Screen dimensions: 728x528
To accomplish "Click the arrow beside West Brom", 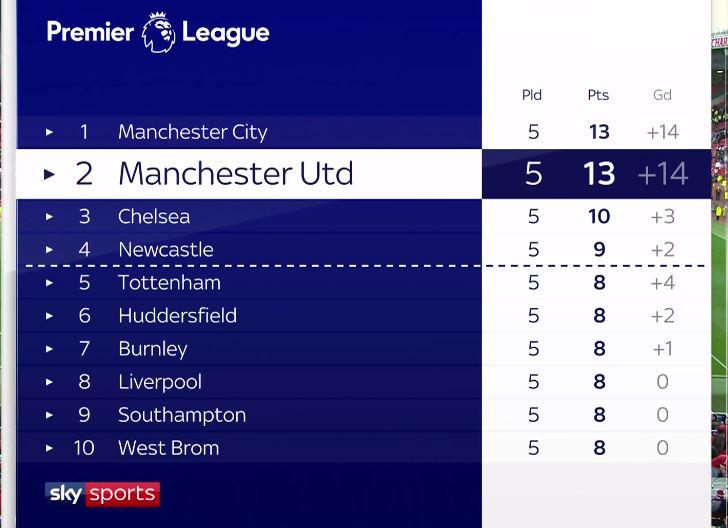I will click(49, 448).
